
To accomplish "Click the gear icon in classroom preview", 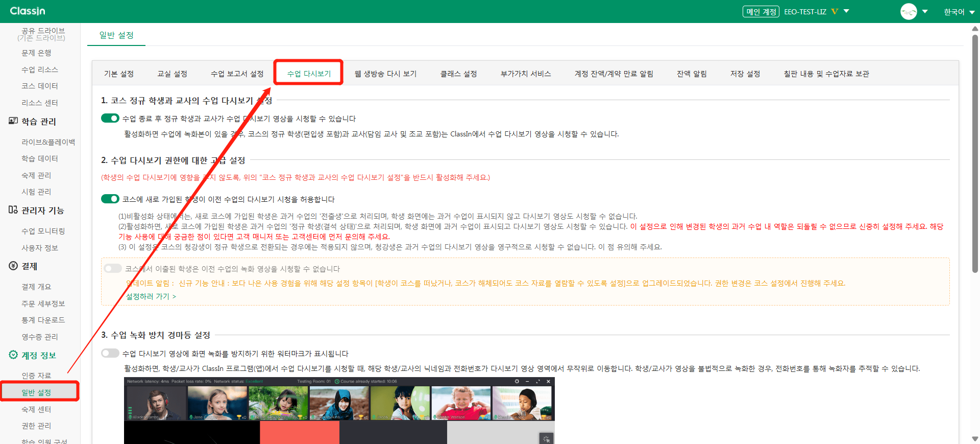I will (x=517, y=381).
